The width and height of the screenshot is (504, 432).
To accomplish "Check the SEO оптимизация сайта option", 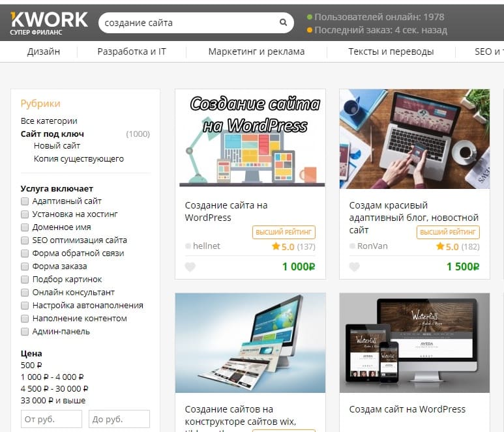I will 25,240.
